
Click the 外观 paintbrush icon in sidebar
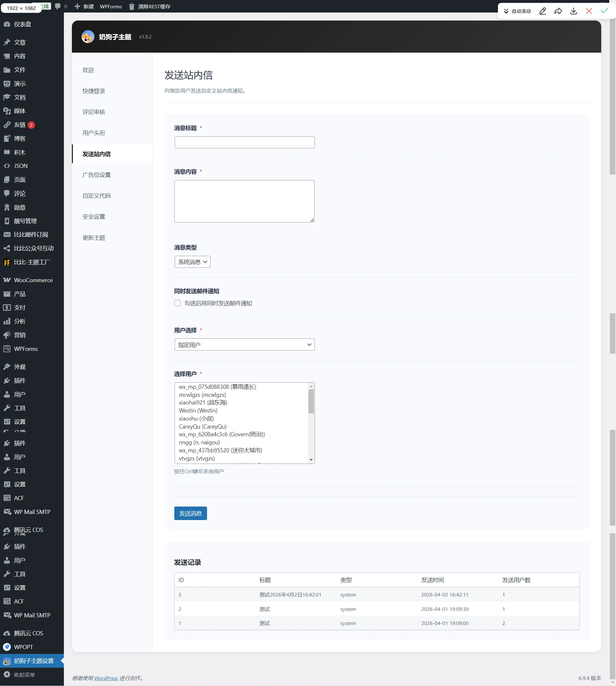[x=7, y=367]
